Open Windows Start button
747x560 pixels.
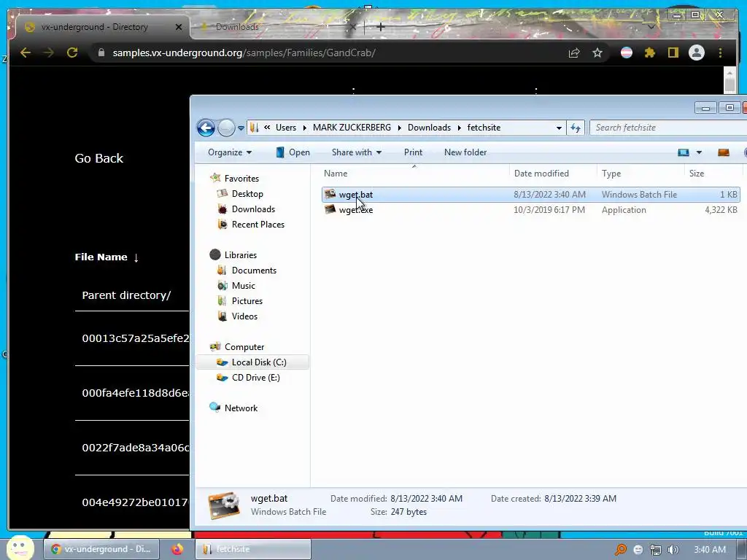coord(20,548)
